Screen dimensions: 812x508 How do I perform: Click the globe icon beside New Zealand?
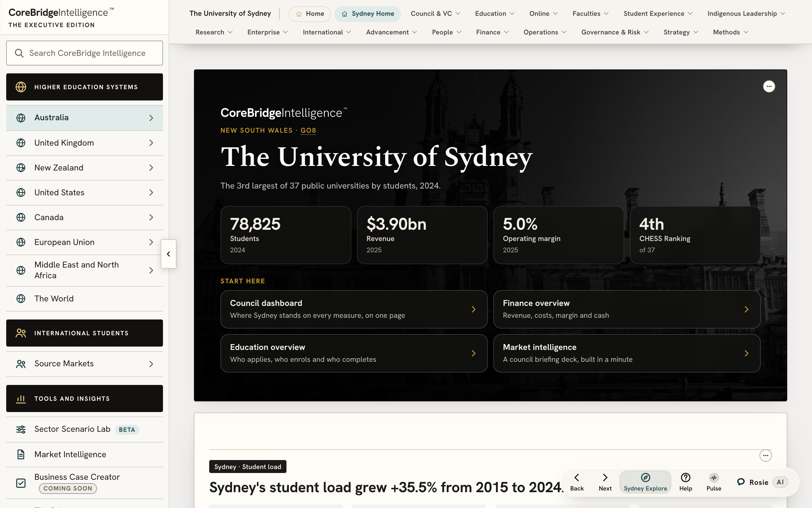coord(21,168)
